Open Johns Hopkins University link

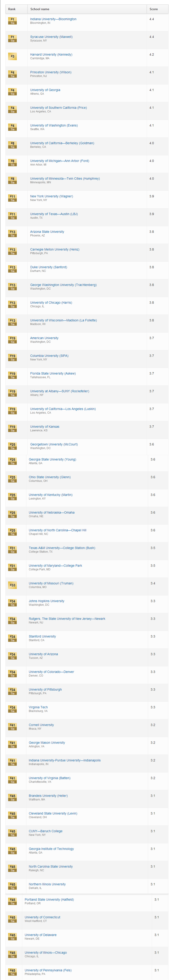point(46,601)
